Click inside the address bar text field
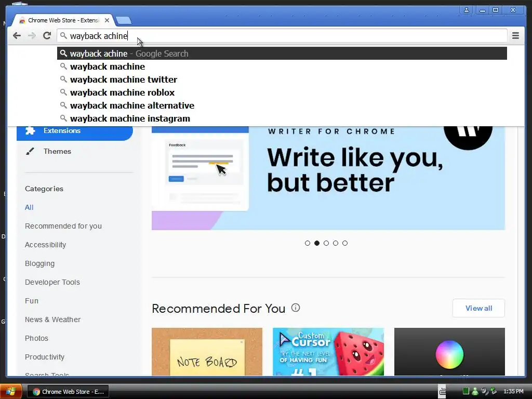532x399 pixels. point(282,36)
